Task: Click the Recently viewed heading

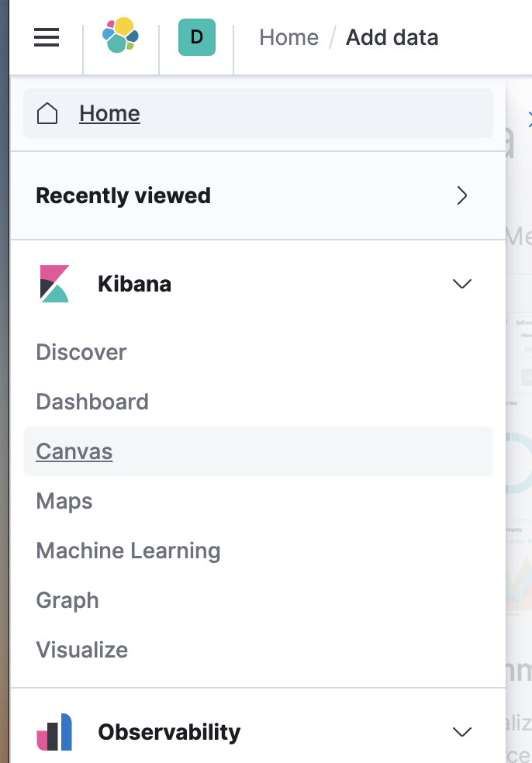Action: (x=123, y=195)
